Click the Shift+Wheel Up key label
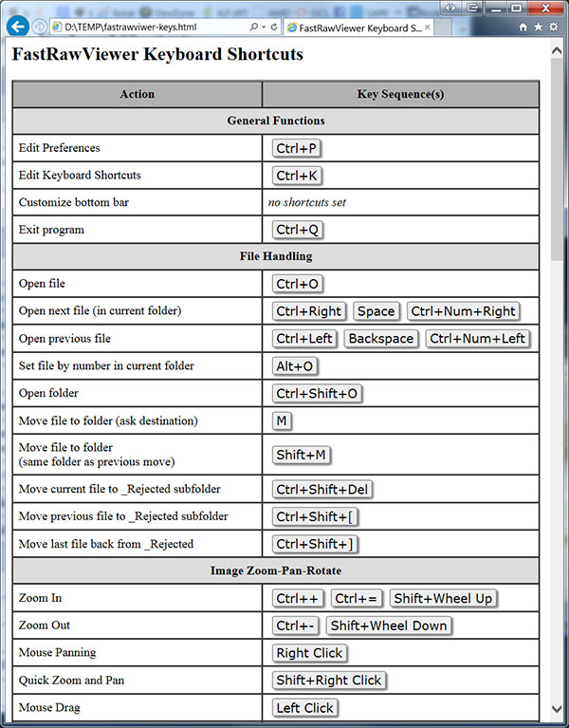The width and height of the screenshot is (569, 728). click(443, 598)
